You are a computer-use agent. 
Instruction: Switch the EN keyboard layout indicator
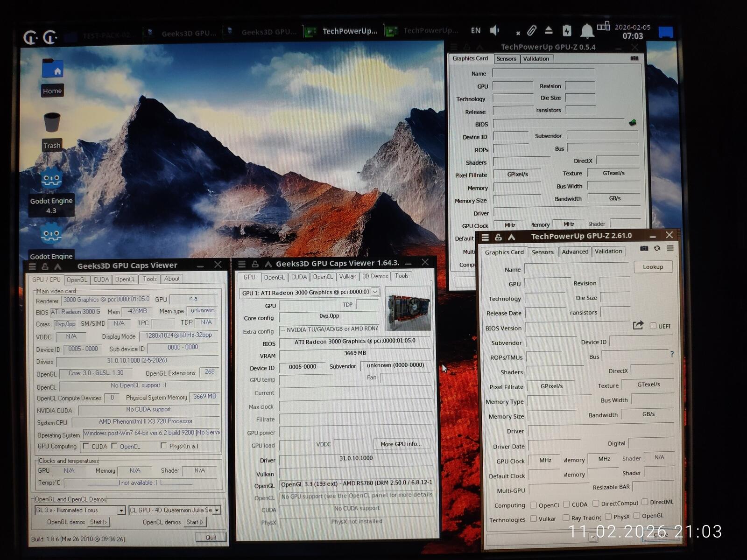coord(476,31)
